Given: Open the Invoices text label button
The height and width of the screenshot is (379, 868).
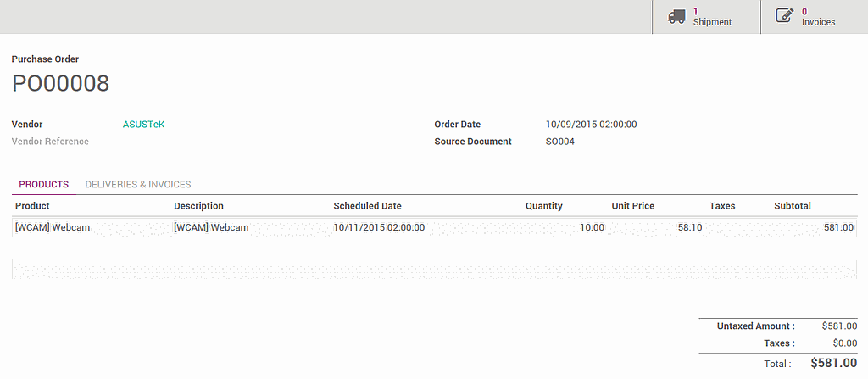Looking at the screenshot, I should point(818,22).
